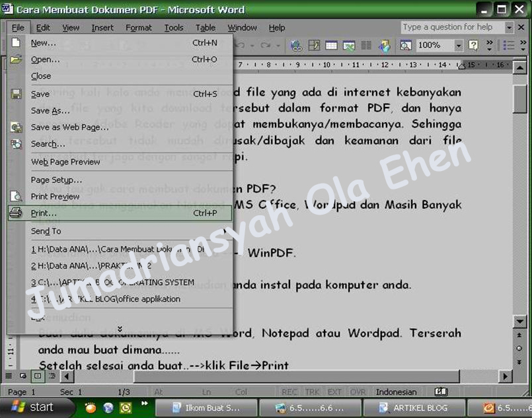The height and width of the screenshot is (418, 532).
Task: Open the Table menu
Action: (x=206, y=28)
